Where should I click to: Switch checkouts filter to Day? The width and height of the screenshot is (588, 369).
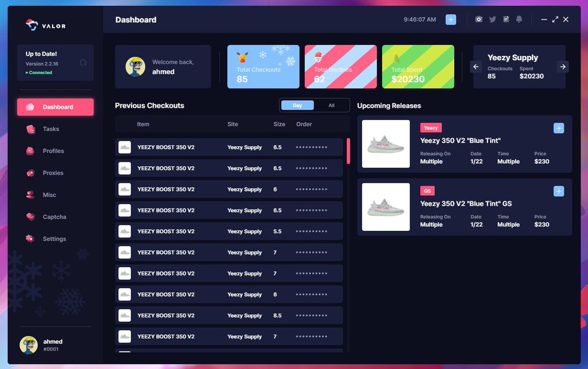pos(297,105)
